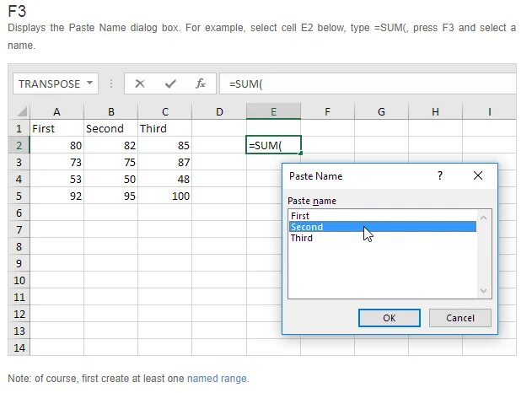Click the Select All corner triangle
The width and height of the screenshot is (532, 393).
pos(22,111)
